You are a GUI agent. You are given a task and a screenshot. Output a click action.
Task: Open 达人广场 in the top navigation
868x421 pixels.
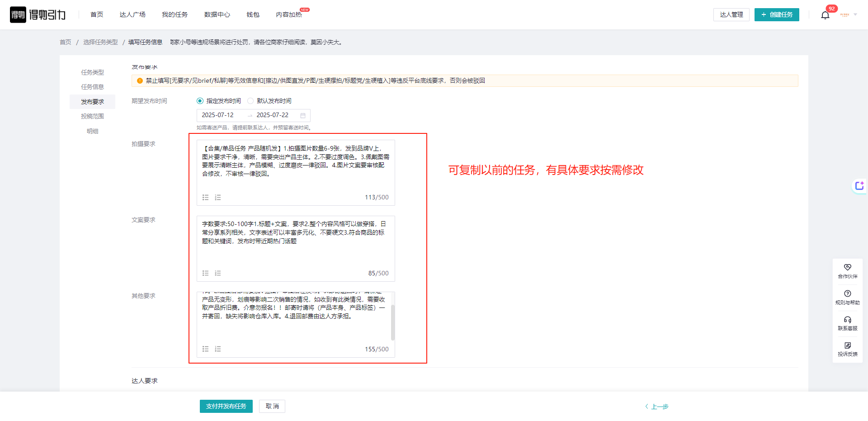click(x=132, y=15)
